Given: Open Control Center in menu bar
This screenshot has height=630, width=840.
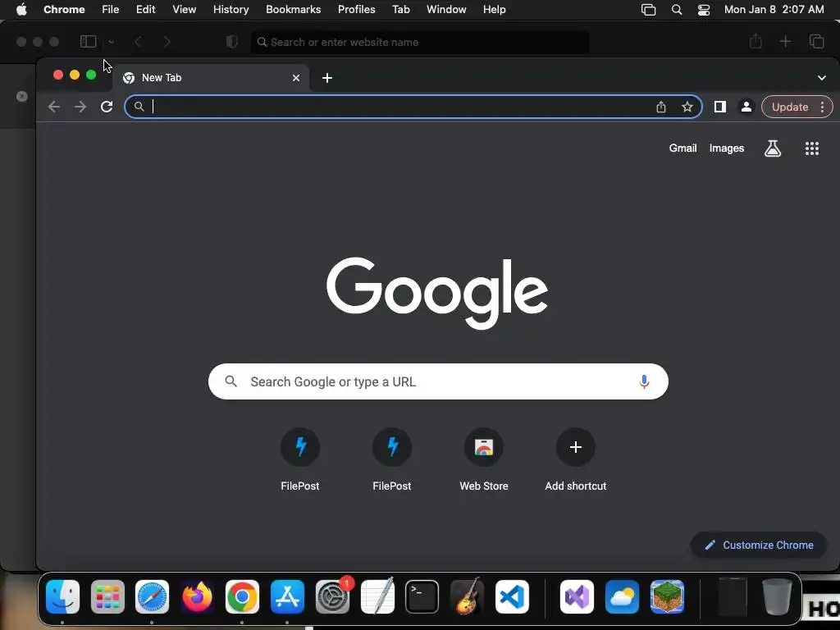Looking at the screenshot, I should tap(703, 10).
